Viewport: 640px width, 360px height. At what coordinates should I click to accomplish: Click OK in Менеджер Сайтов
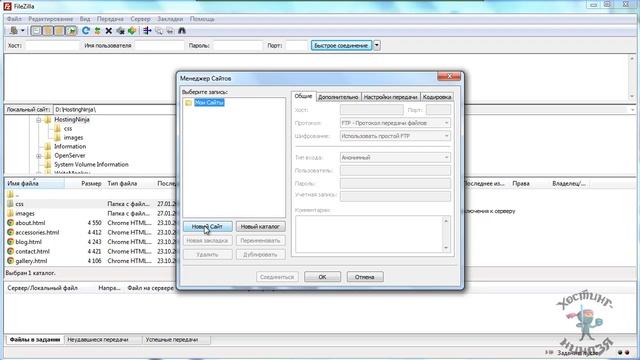click(x=322, y=277)
